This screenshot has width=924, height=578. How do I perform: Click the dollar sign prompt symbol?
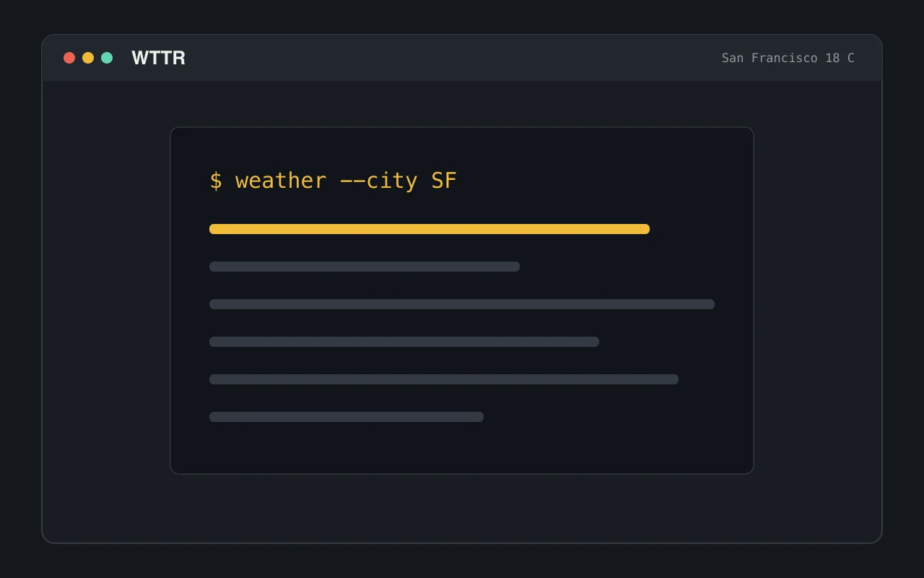(216, 181)
